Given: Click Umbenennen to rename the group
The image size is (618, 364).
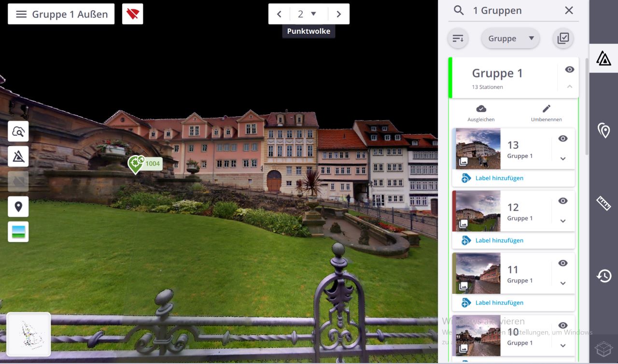Looking at the screenshot, I should coord(546,113).
